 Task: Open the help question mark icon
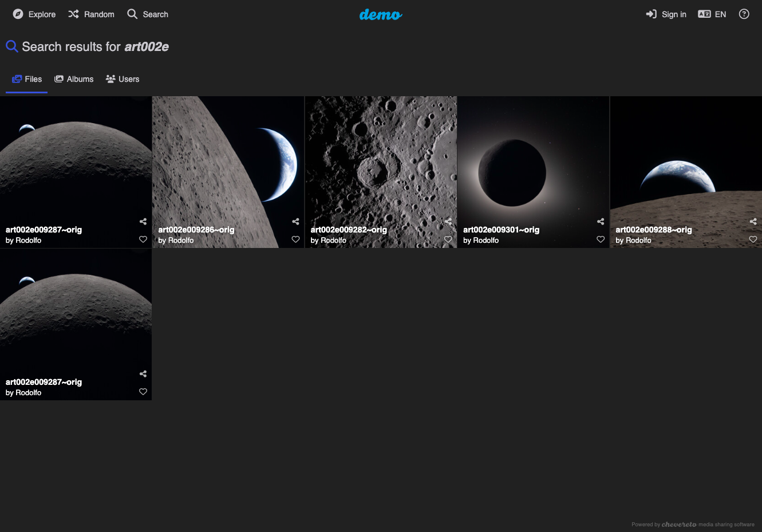(744, 14)
